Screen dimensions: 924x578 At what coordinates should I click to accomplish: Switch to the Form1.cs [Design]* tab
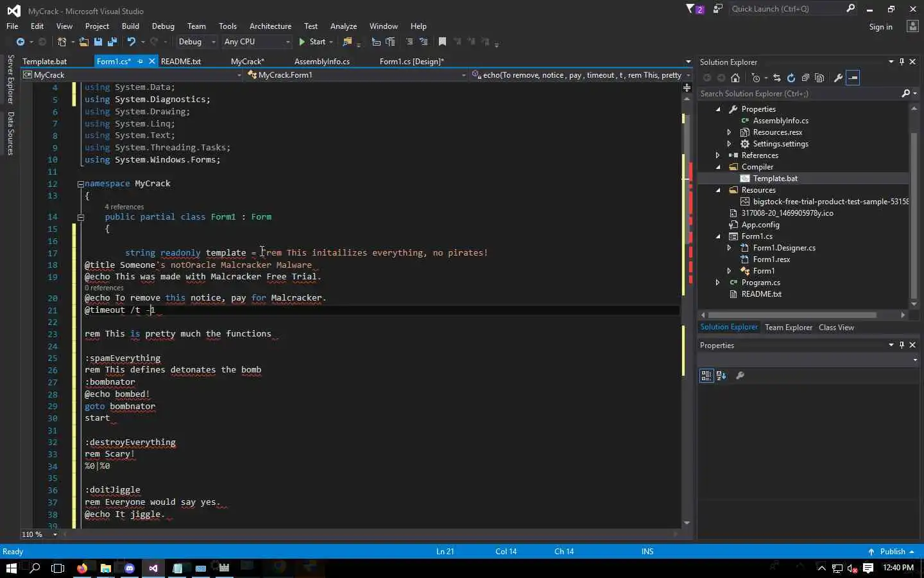(x=412, y=62)
